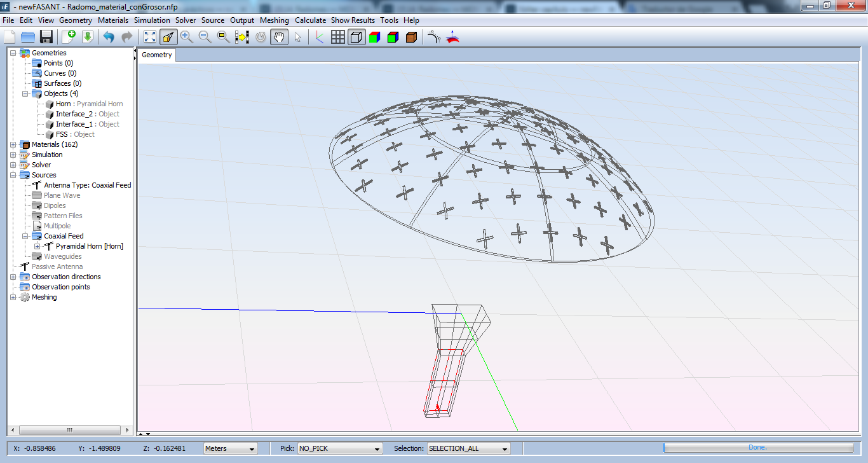Click the Fit All view icon
The width and height of the screenshot is (868, 463).
click(150, 37)
